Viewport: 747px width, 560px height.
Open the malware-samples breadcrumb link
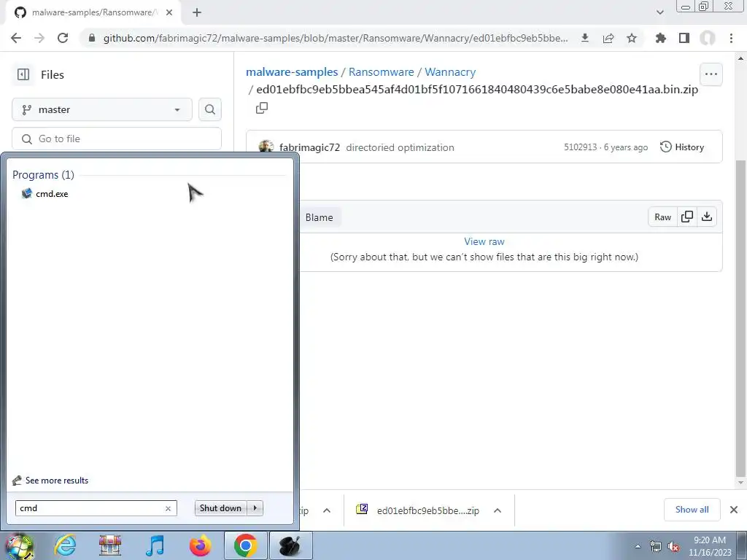tap(292, 72)
